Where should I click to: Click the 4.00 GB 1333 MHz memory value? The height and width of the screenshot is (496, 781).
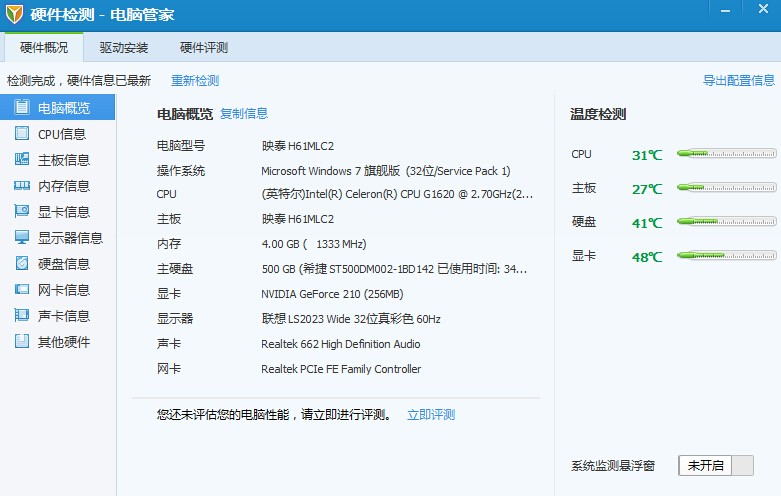click(x=314, y=244)
